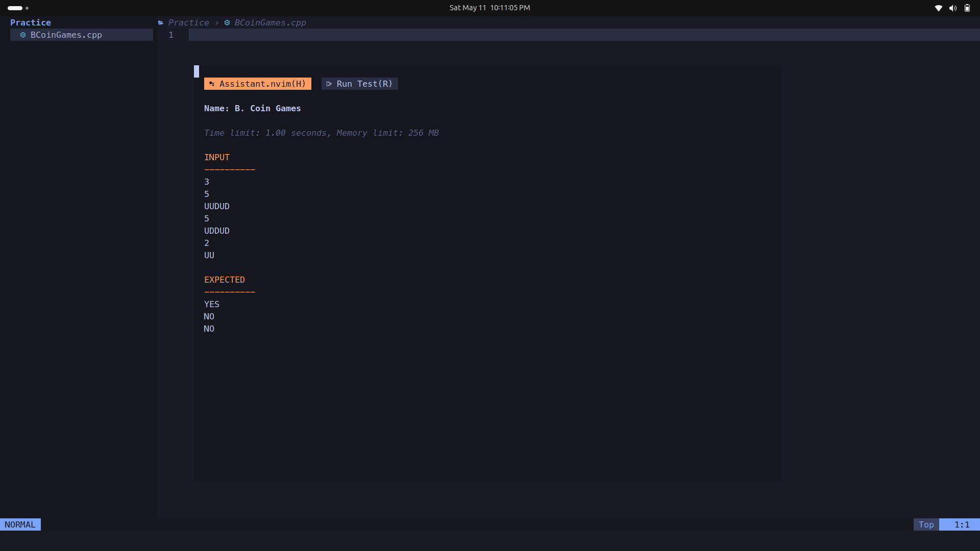Open the clock showing Sat May 11
The height and width of the screenshot is (551, 980).
click(489, 8)
